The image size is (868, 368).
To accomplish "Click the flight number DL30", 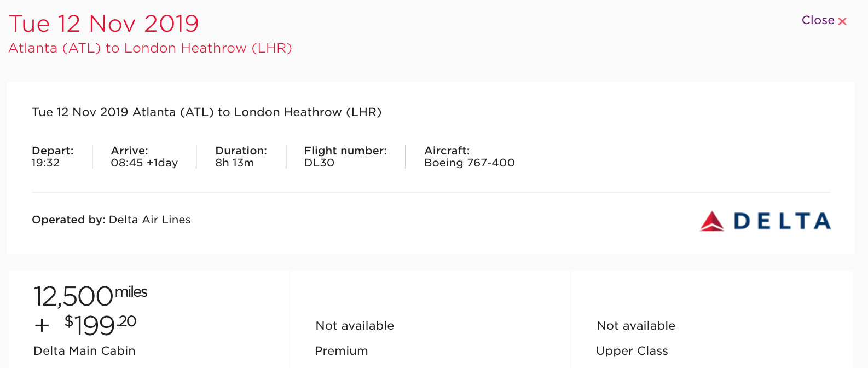I will [319, 163].
